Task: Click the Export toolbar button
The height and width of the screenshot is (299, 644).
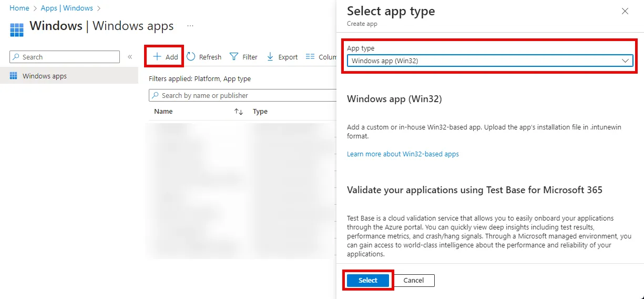Action: [282, 57]
